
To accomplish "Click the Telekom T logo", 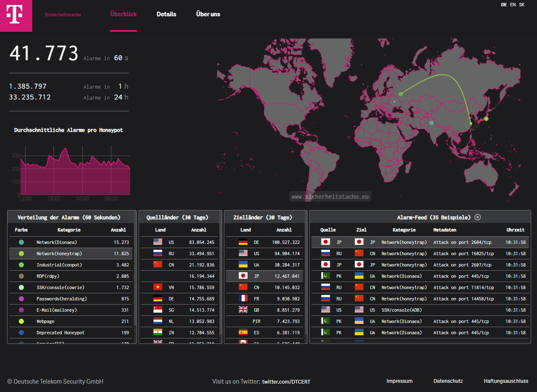I will [x=16, y=15].
